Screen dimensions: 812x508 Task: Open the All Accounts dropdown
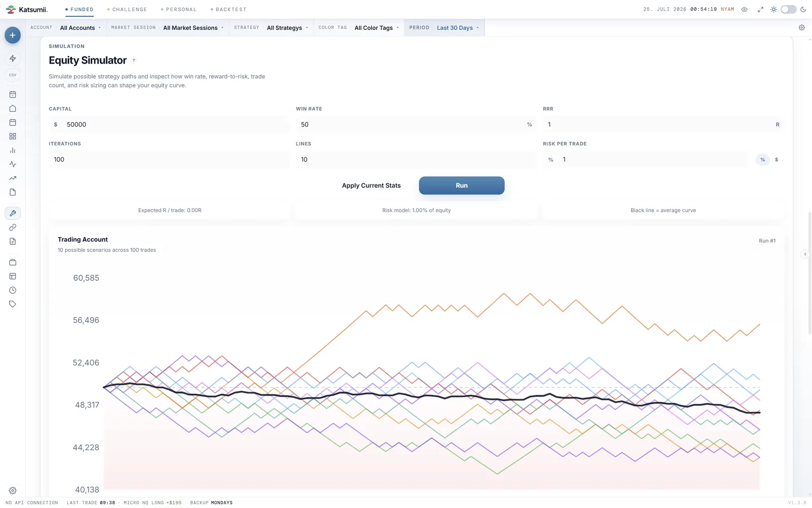pyautogui.click(x=80, y=28)
